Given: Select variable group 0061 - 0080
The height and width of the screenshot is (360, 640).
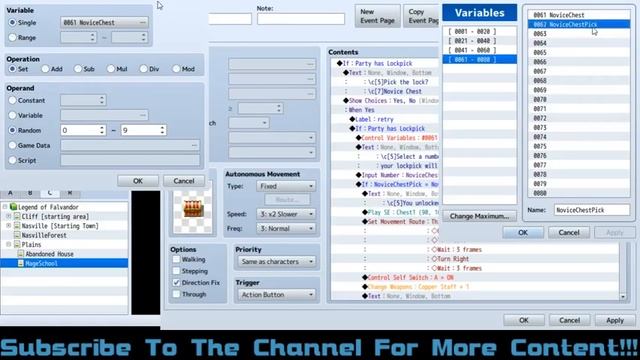Looking at the screenshot, I should (480, 60).
